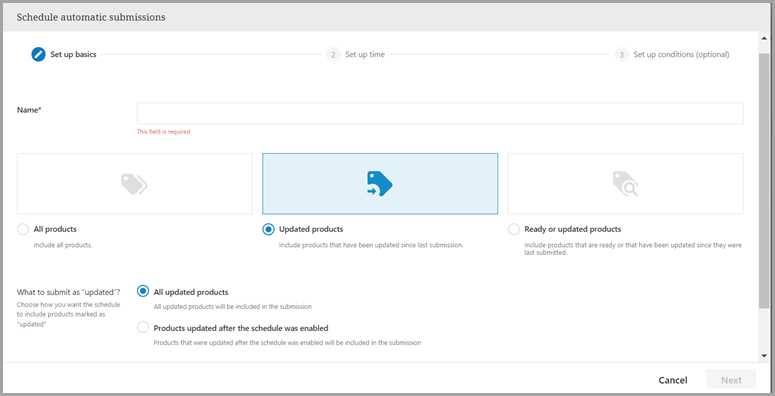Click the vertical scrollbar thumb
This screenshot has height=396, width=775.
764,180
